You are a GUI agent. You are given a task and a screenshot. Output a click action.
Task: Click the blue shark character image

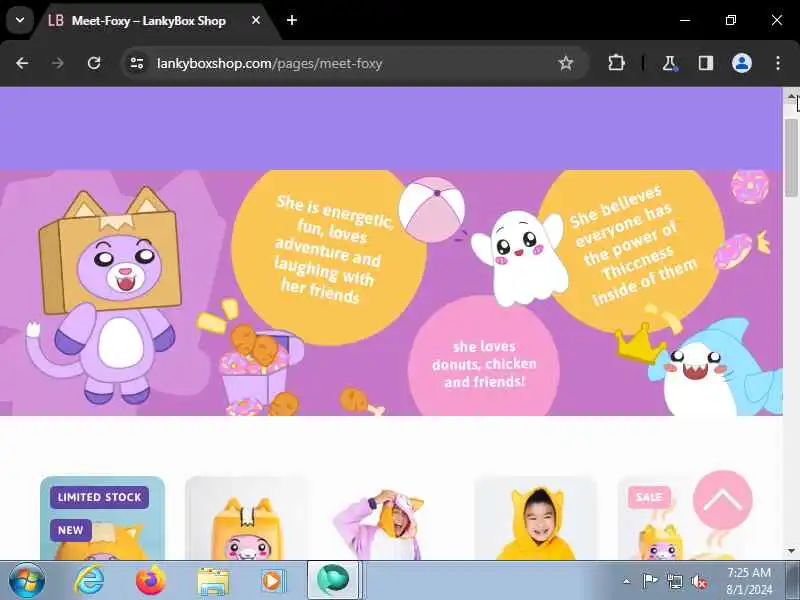pos(714,367)
